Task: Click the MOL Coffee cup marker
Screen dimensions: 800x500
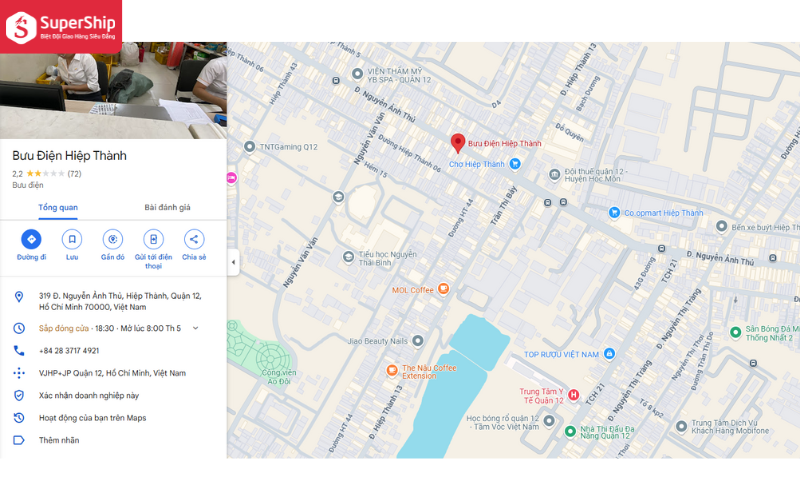Action: pyautogui.click(x=444, y=289)
